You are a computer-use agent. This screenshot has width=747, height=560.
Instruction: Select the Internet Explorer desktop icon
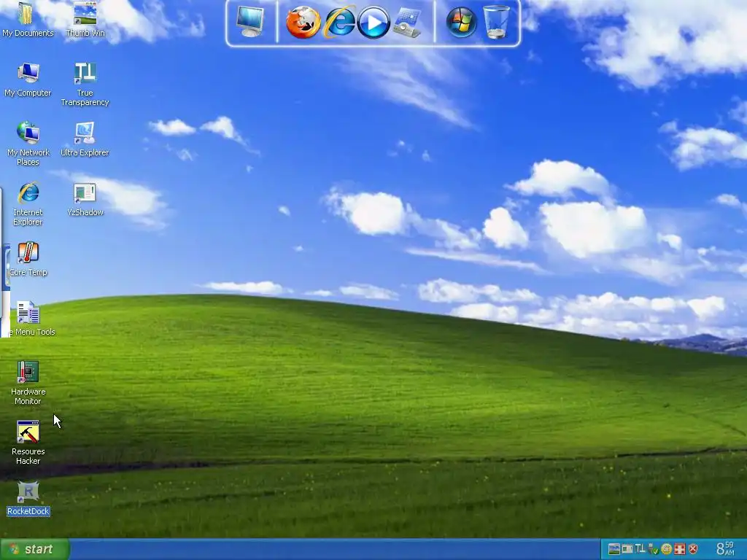pos(28,203)
